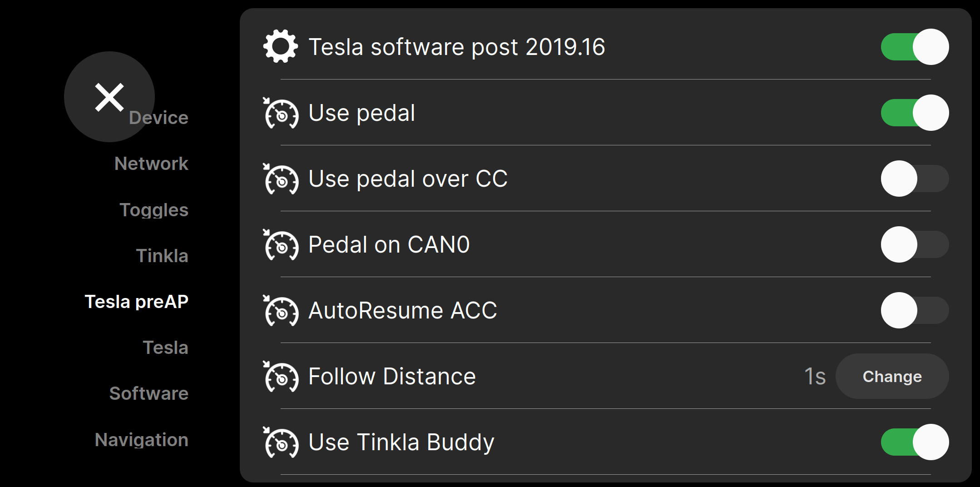This screenshot has width=980, height=487.
Task: Disable the Use Tinkla Buddy toggle
Action: (914, 442)
